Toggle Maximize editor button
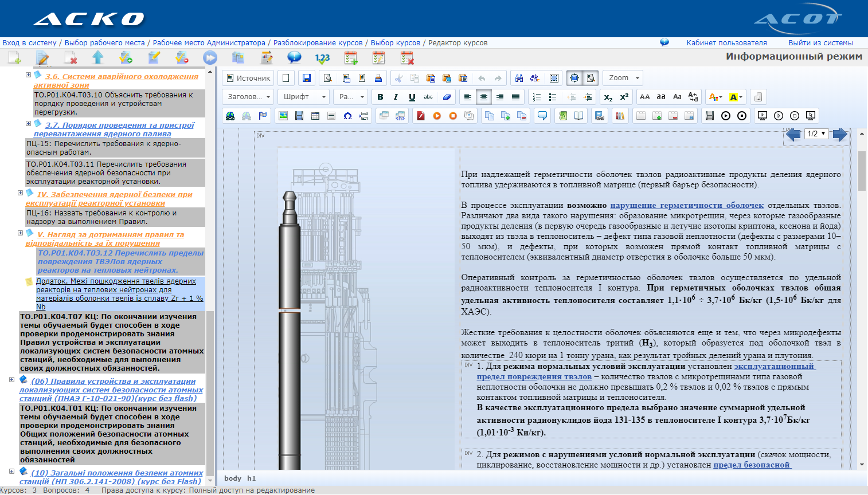 coord(574,78)
